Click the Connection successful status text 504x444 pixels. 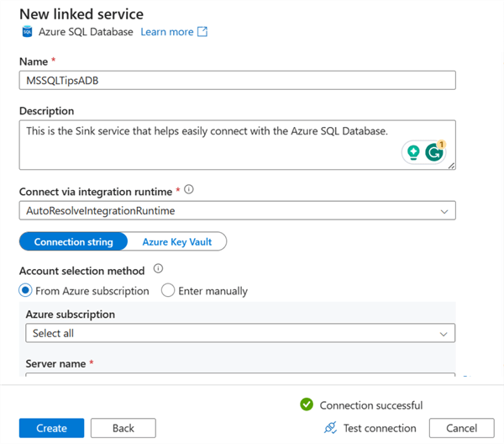click(x=371, y=405)
